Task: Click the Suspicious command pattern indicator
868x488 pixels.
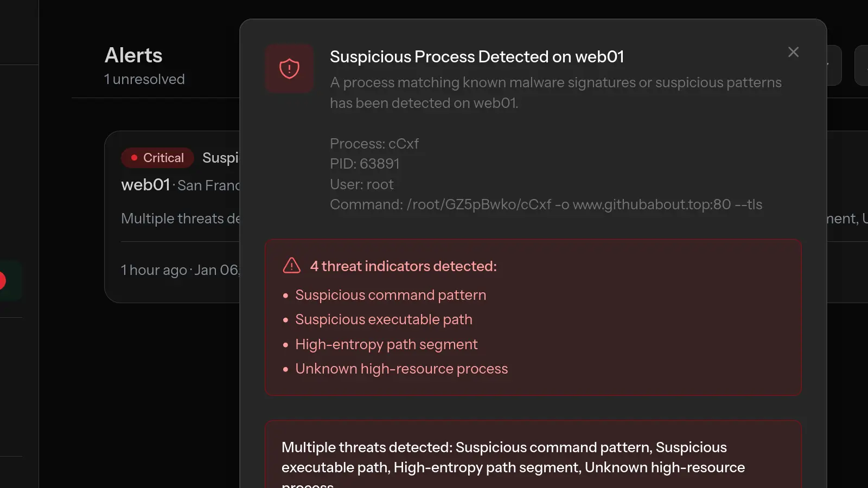Action: click(x=390, y=295)
